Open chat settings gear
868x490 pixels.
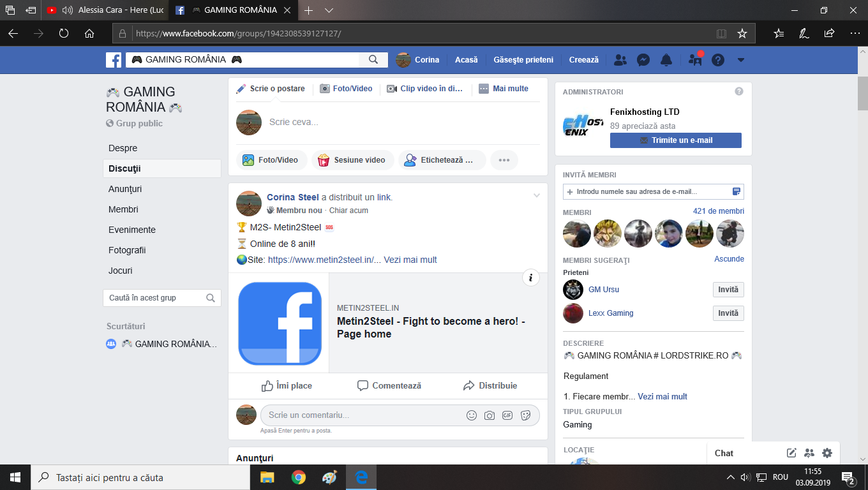(x=827, y=453)
